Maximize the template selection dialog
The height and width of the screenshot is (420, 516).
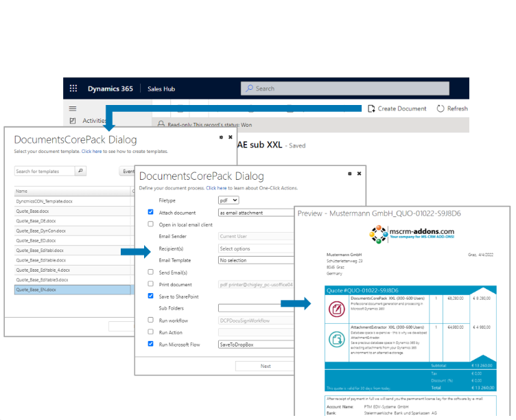click(221, 137)
